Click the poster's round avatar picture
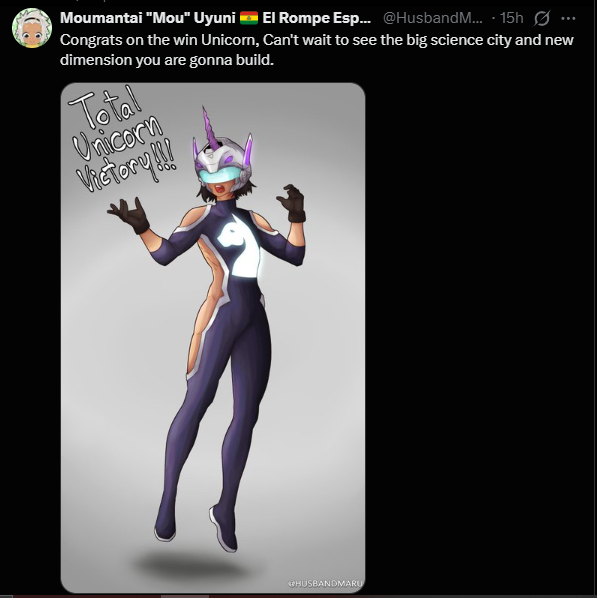 pos(32,28)
